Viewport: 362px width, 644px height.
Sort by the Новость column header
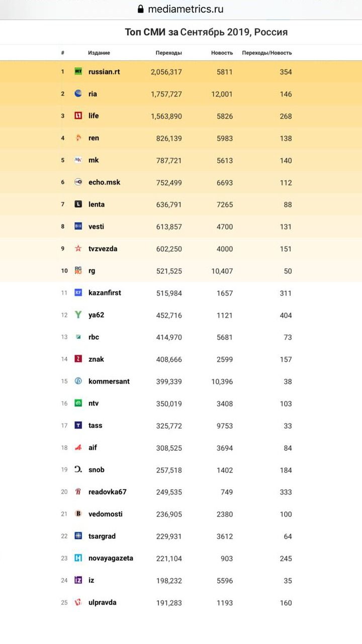[222, 53]
